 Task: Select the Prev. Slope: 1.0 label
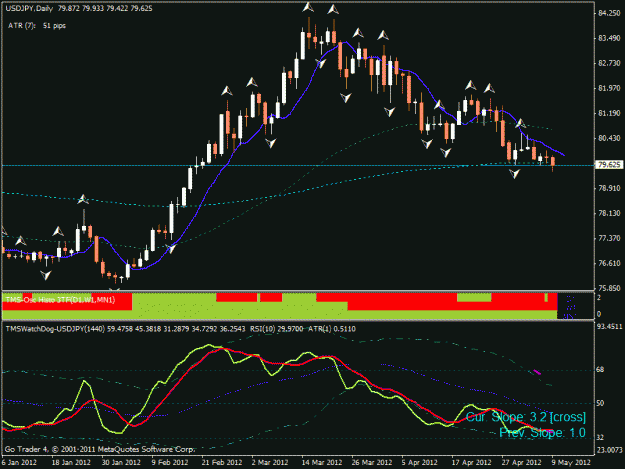point(542,433)
